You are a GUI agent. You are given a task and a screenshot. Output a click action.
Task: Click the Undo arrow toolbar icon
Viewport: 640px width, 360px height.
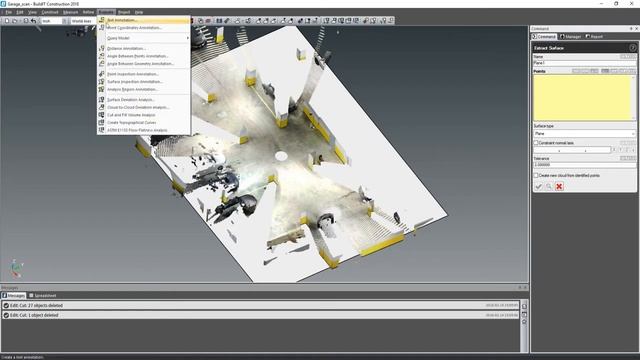[33, 20]
